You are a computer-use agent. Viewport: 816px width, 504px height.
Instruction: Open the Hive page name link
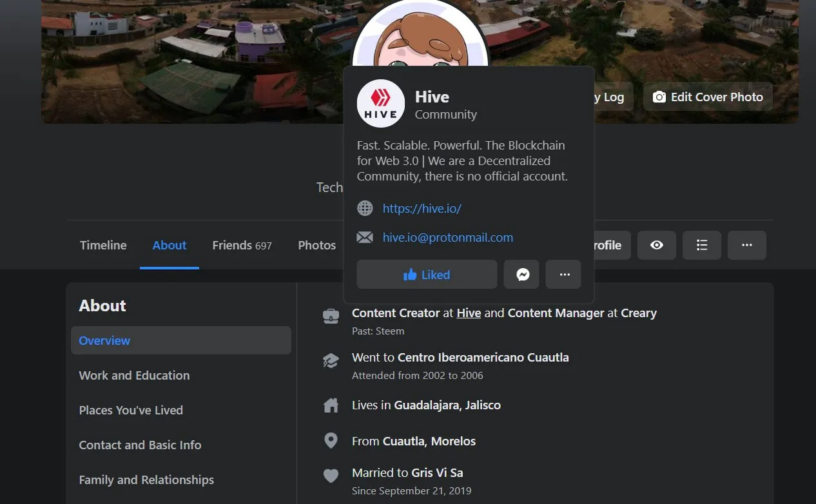432,97
